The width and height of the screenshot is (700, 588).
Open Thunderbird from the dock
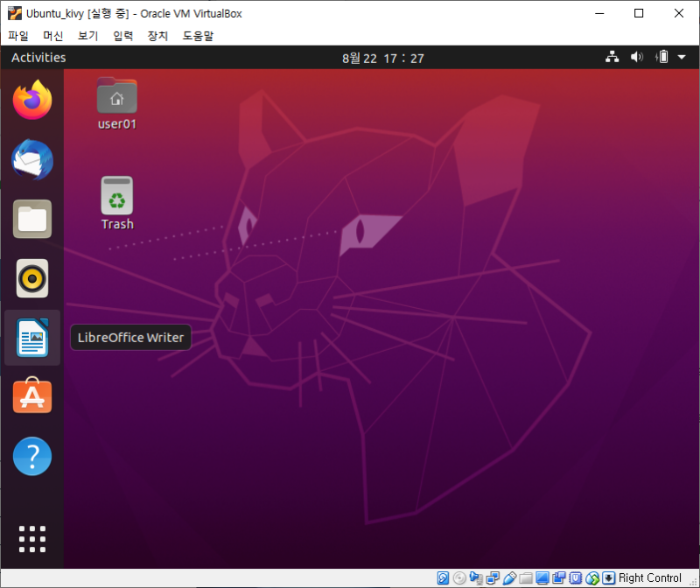pos(31,160)
